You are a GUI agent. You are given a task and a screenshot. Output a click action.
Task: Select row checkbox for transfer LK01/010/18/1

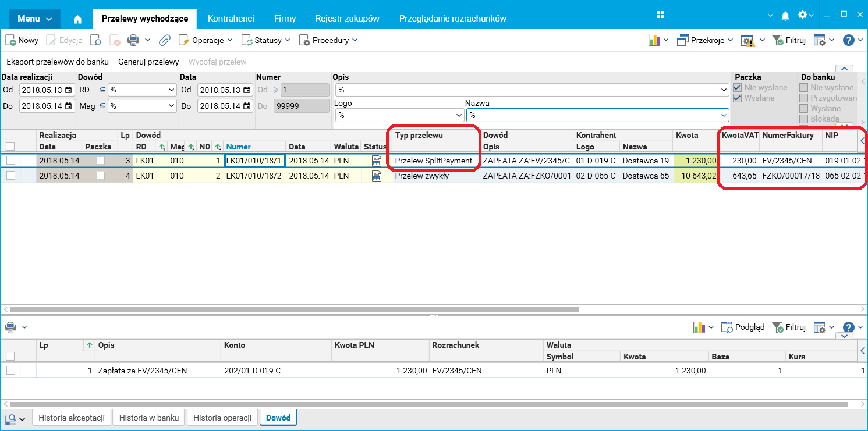tap(10, 161)
